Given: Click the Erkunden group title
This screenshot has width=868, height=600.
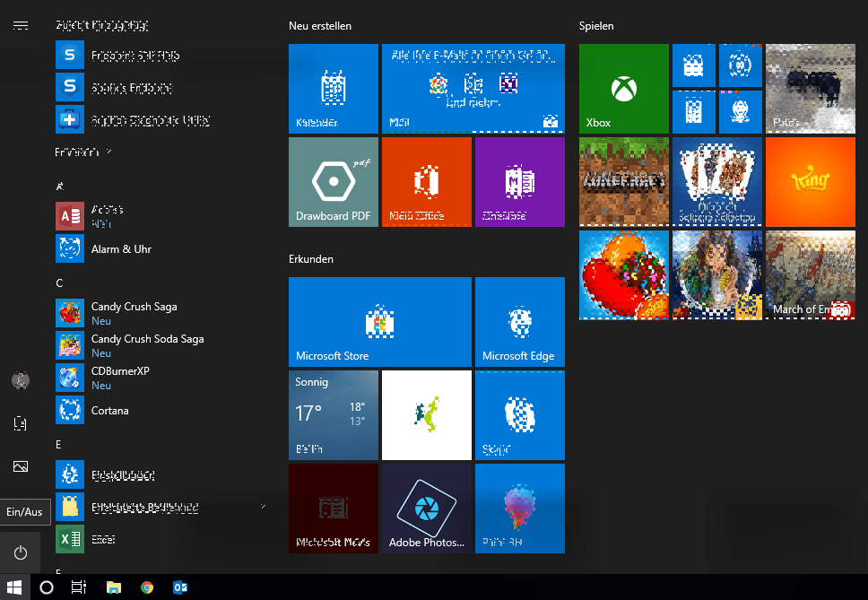Looking at the screenshot, I should (311, 259).
